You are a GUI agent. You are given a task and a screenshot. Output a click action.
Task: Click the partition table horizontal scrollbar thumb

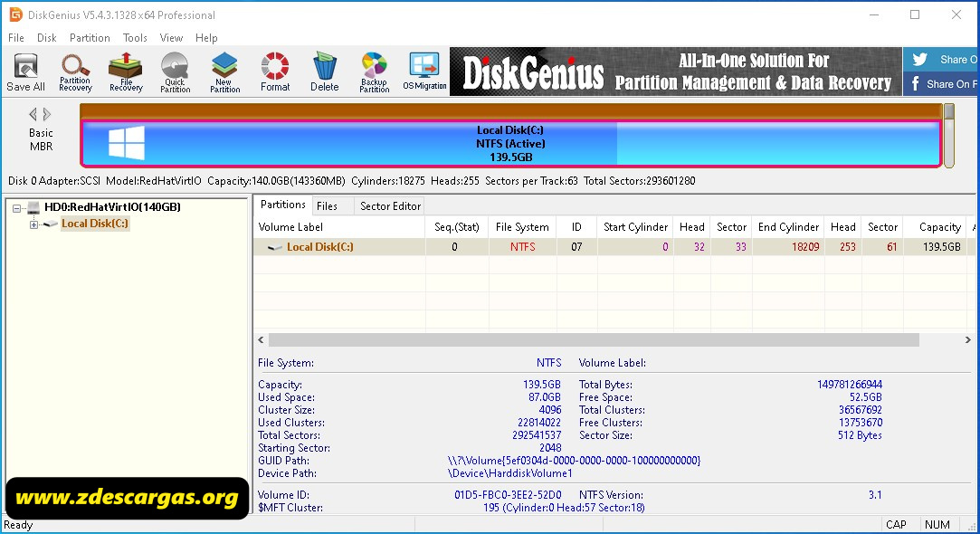594,339
